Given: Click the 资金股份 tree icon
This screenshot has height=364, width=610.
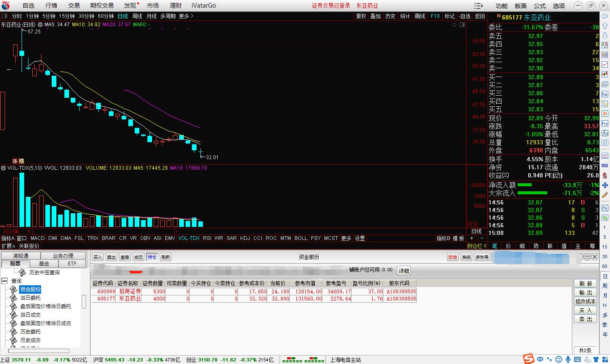Looking at the screenshot, I should pos(14,290).
